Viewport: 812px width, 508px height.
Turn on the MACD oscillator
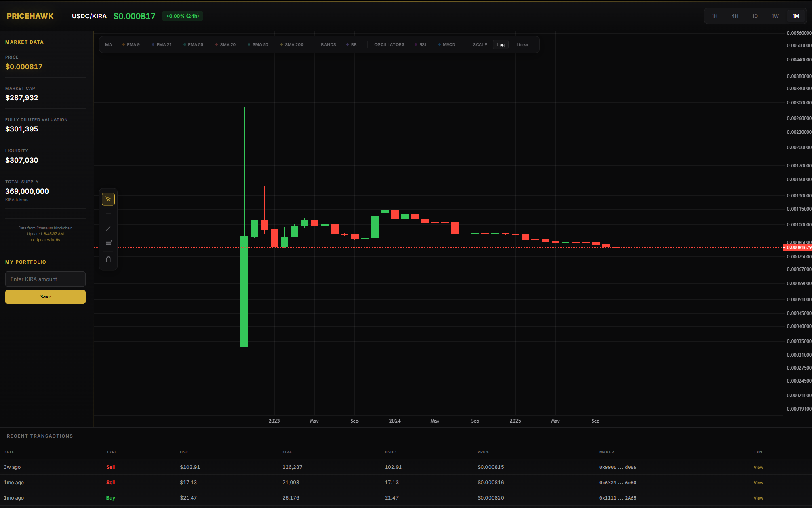coord(447,45)
